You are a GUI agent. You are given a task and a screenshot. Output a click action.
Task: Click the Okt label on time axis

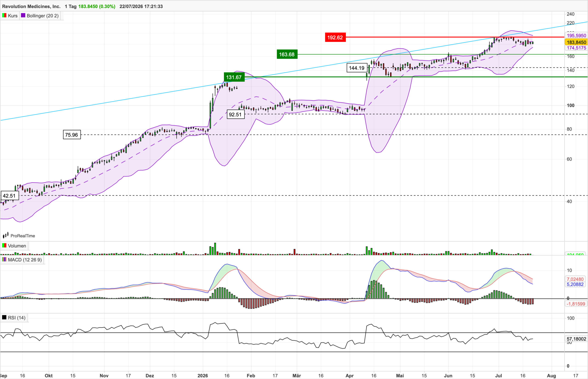click(x=49, y=376)
